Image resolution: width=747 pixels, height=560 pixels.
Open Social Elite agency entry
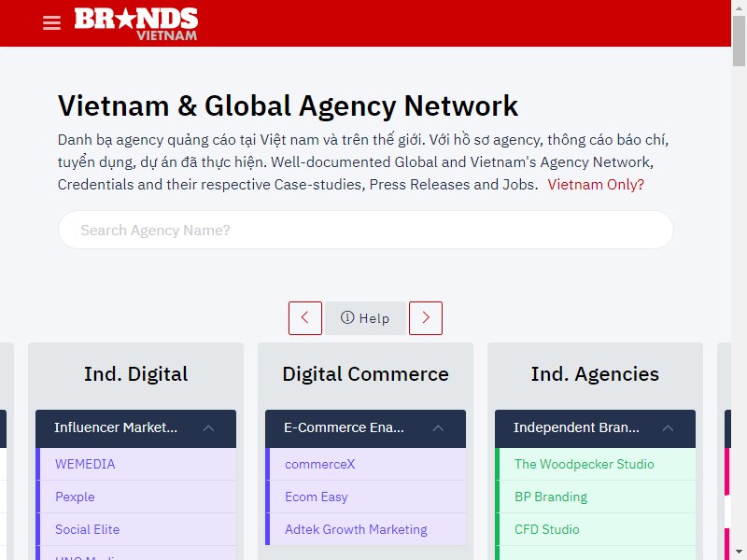tap(135, 529)
